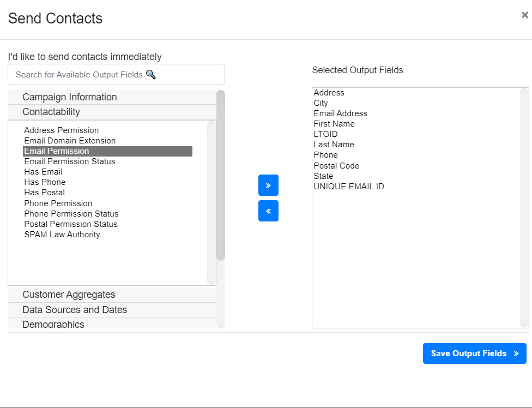Click the accordion panel vertical scrollbar

point(221,175)
